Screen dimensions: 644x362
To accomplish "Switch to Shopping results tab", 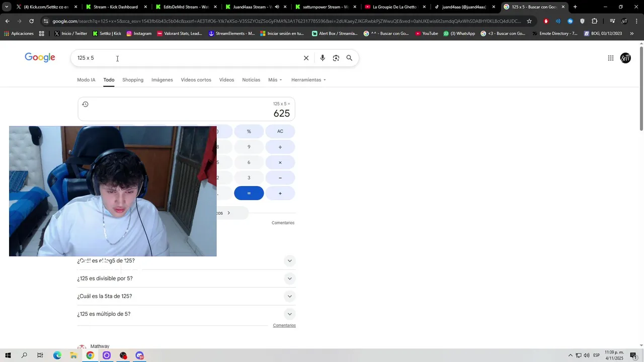I will [133, 80].
